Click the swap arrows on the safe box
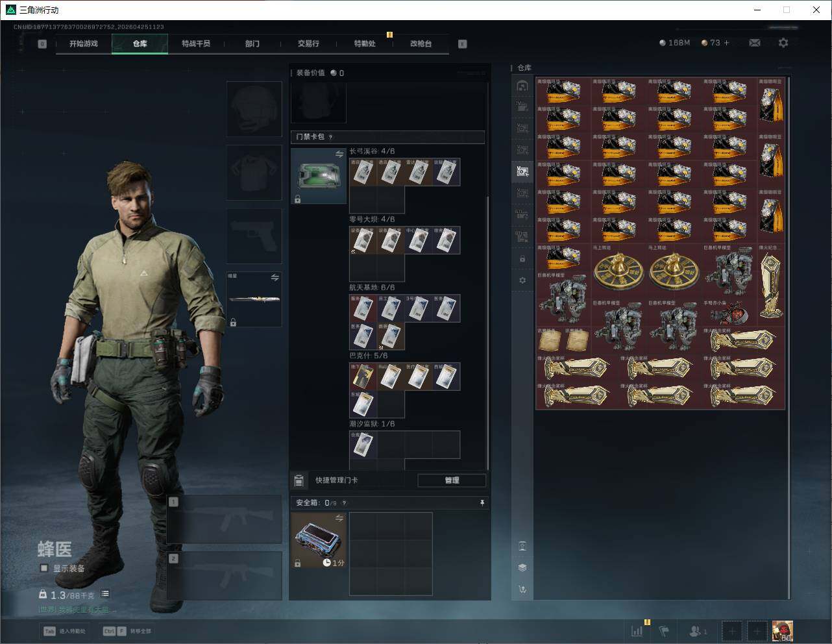Screen dimensions: 832x644 (x=339, y=518)
